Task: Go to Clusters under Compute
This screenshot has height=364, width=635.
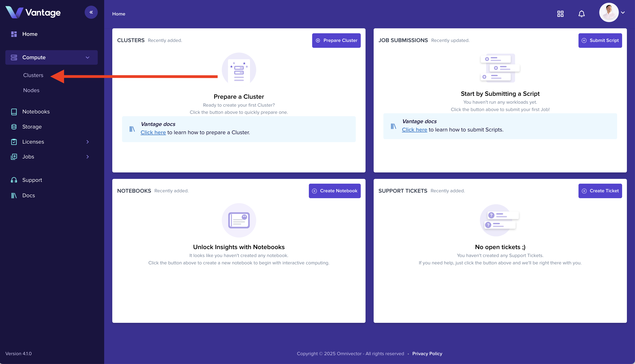Action: click(33, 75)
